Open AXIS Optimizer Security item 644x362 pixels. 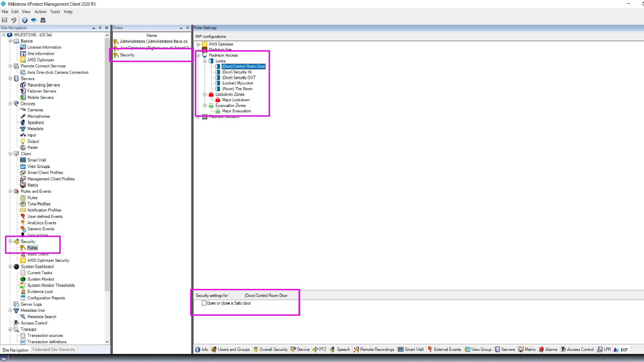pos(48,260)
